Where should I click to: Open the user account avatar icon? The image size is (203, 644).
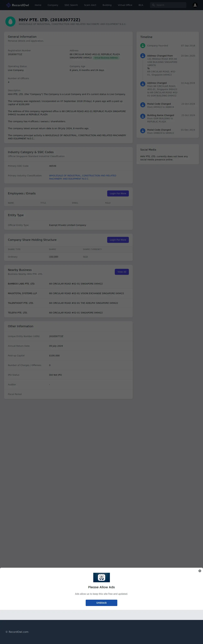point(195,5)
